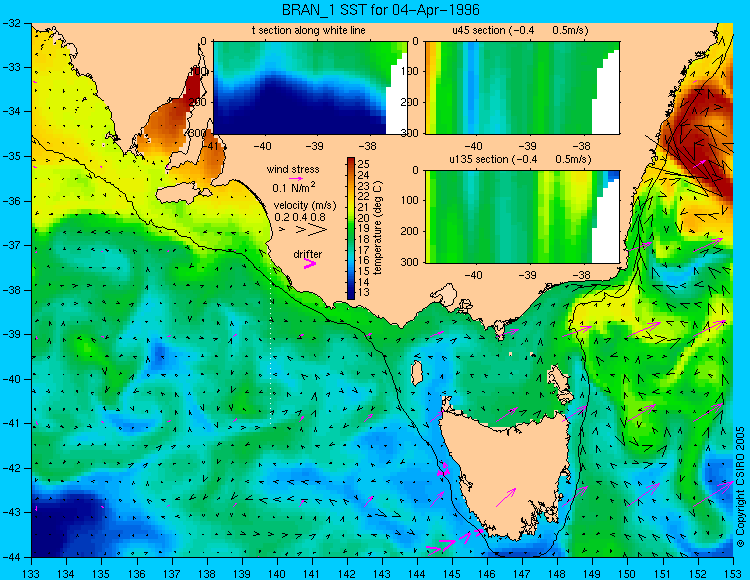Open the u45 section inset plot
The height and width of the screenshot is (580, 750).
522,88
